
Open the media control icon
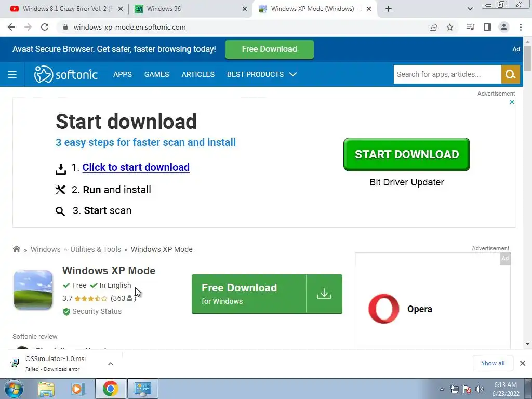coord(470,27)
